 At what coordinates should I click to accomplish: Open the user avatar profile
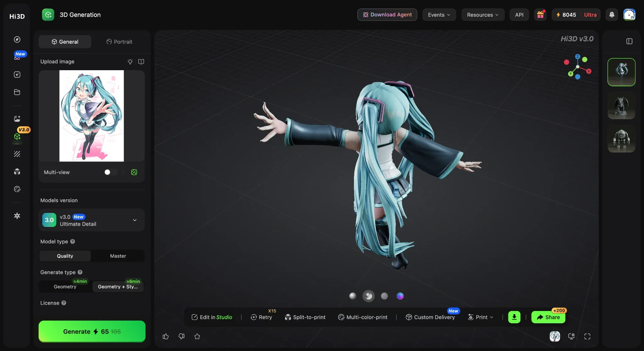click(x=630, y=15)
